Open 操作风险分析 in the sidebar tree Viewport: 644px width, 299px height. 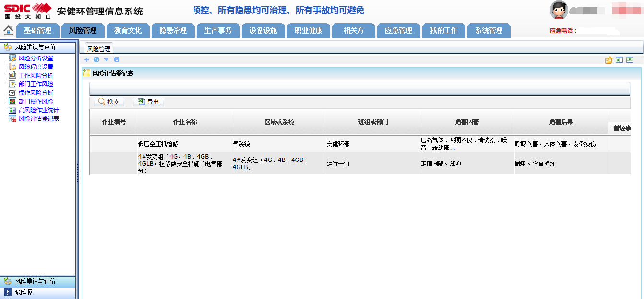coord(36,92)
